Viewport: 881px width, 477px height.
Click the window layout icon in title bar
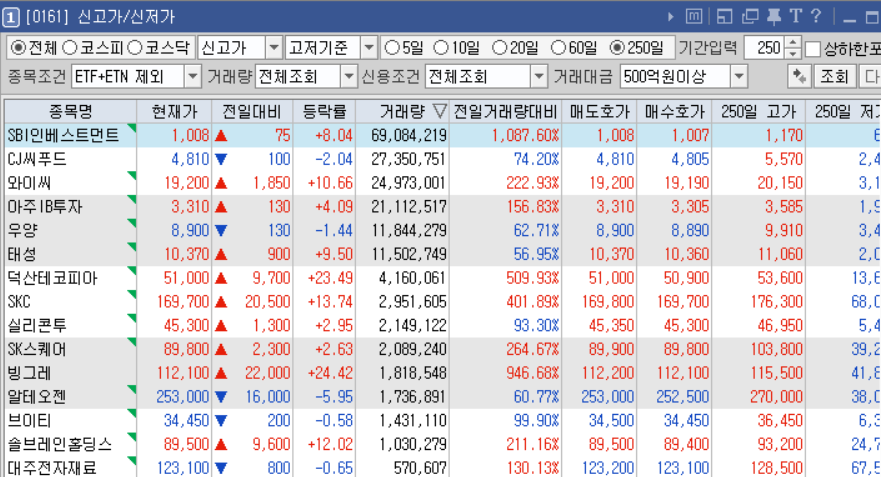[x=724, y=17]
